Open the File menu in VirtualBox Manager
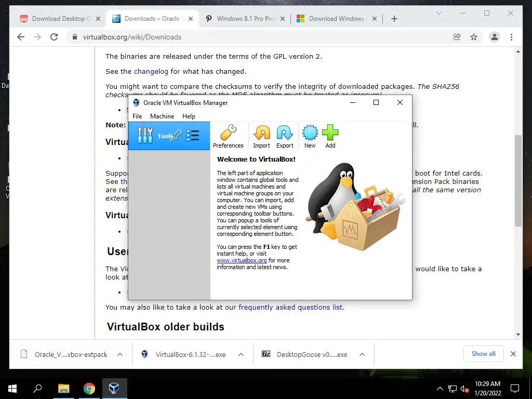The width and height of the screenshot is (532, 399). pos(137,116)
